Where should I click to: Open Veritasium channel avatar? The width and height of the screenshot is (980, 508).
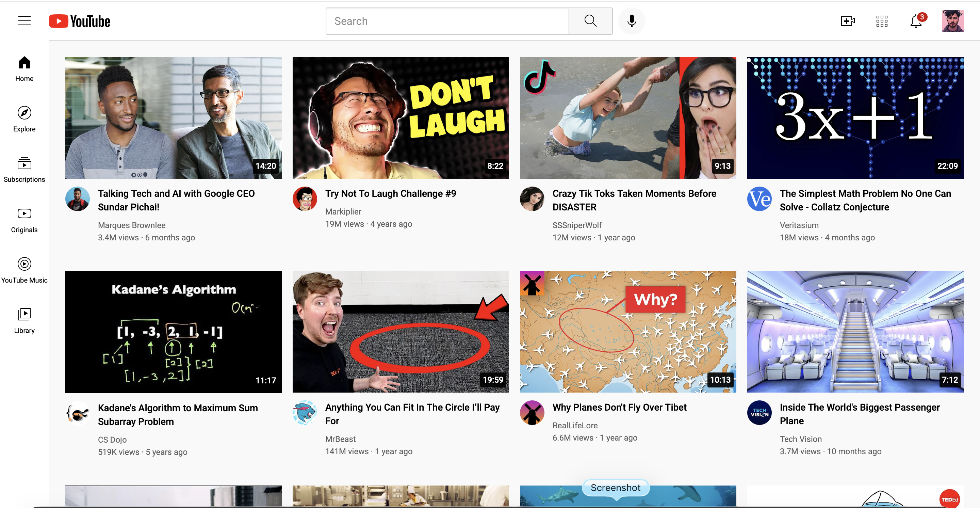[x=759, y=199]
